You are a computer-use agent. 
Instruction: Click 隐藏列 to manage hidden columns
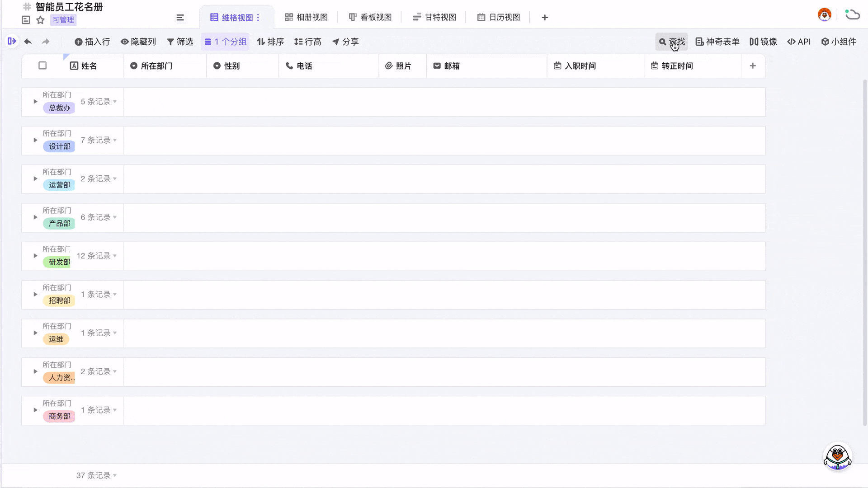[x=138, y=41]
